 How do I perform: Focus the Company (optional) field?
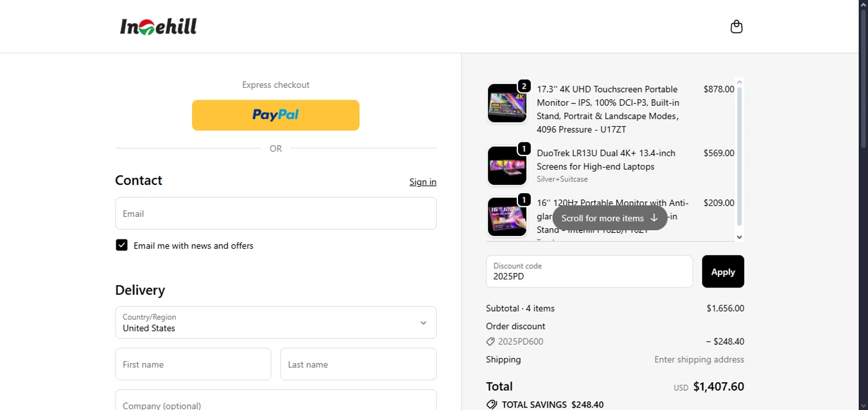tap(276, 400)
